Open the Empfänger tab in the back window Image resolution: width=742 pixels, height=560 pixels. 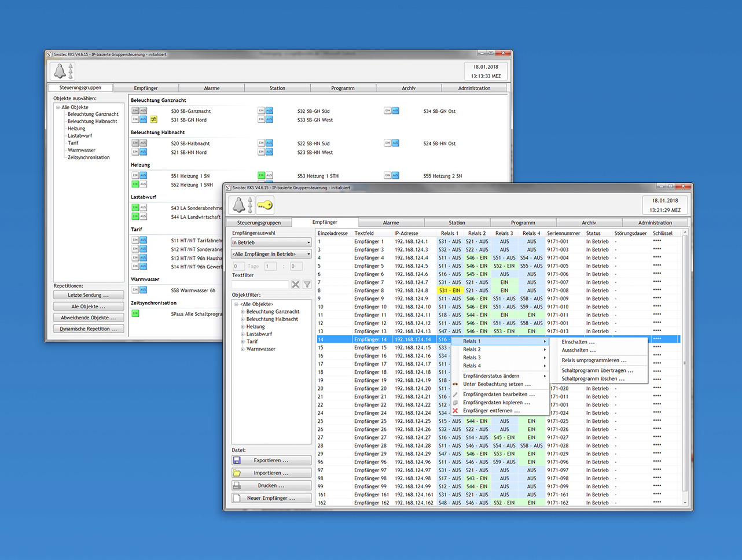(146, 89)
